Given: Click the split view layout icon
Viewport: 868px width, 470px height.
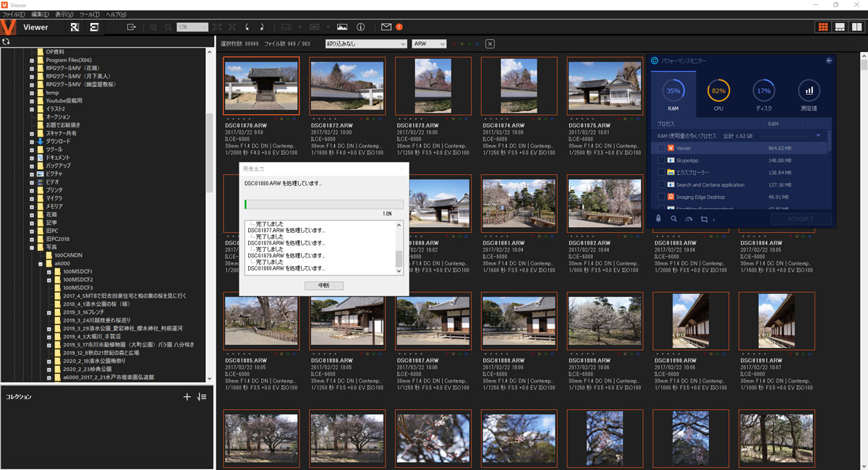Looking at the screenshot, I should [x=286, y=27].
